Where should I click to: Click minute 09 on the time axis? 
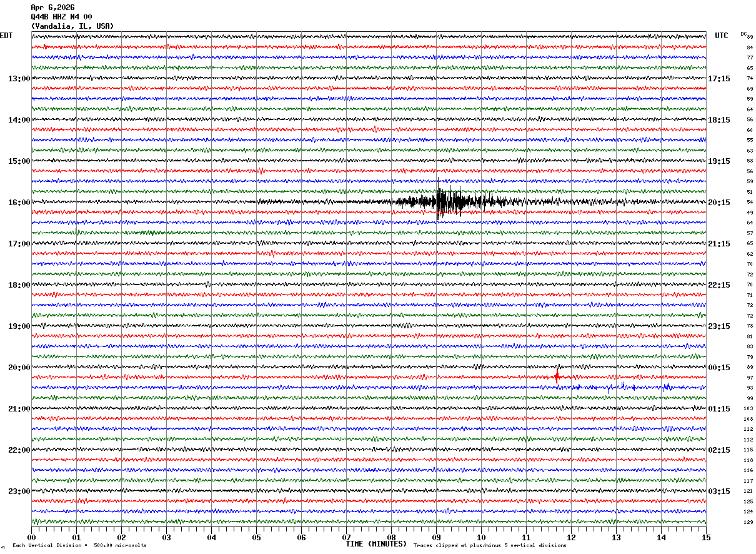coord(436,537)
